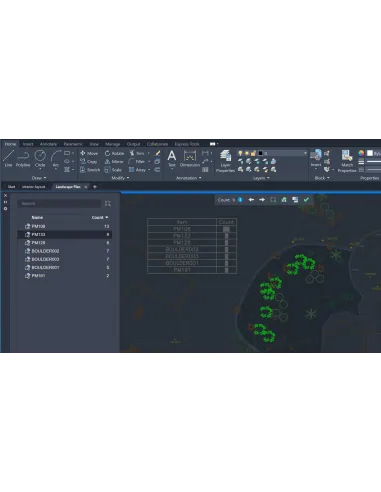381x492 pixels.
Task: Select the PM108 block row
Action: tap(65, 226)
